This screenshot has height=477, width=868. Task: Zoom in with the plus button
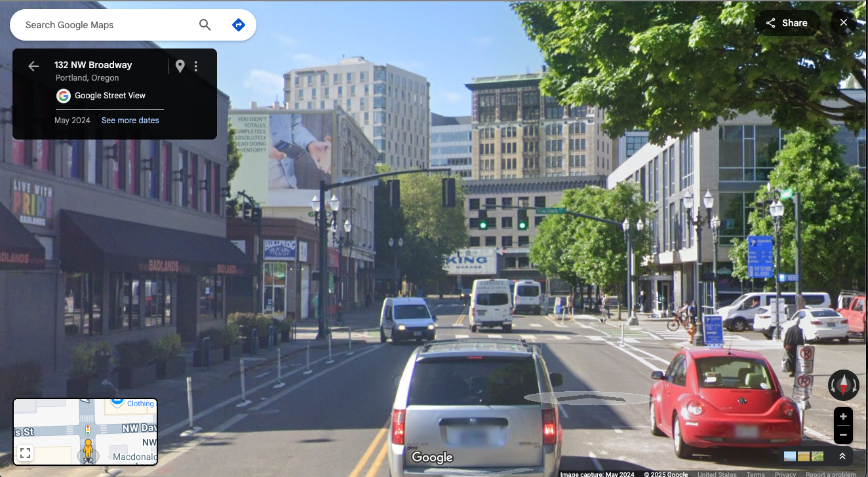click(x=843, y=416)
